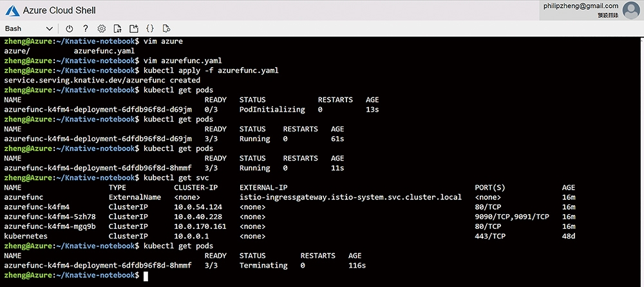644x287 pixels.
Task: Open the settings gear icon
Action: 102,28
